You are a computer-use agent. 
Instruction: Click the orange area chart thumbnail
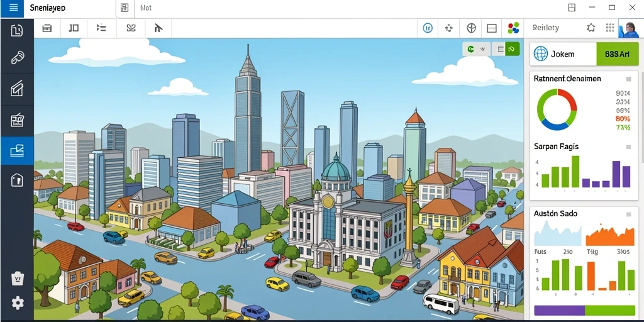610,235
